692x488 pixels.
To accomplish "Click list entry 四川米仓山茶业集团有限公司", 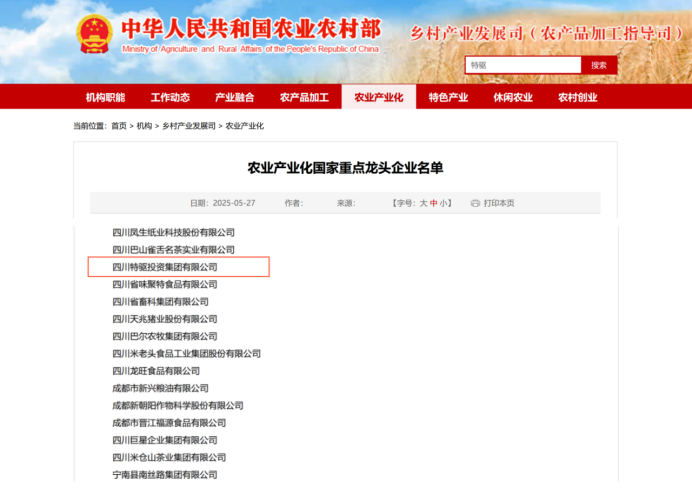I will click(169, 458).
